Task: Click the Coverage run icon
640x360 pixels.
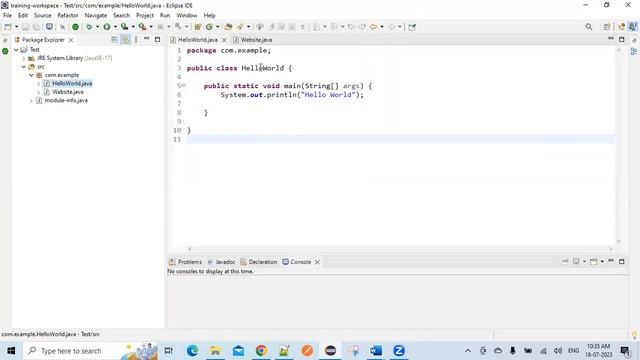Action: point(124,27)
